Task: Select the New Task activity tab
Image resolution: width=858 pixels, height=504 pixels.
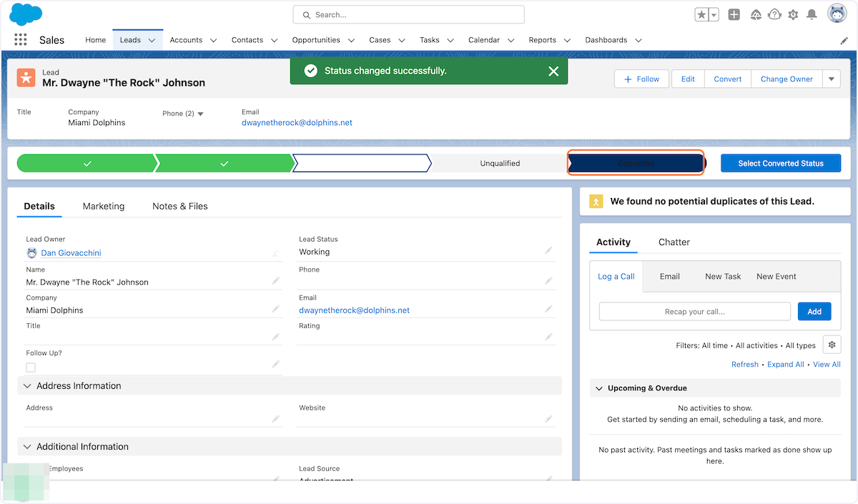Action: click(723, 277)
